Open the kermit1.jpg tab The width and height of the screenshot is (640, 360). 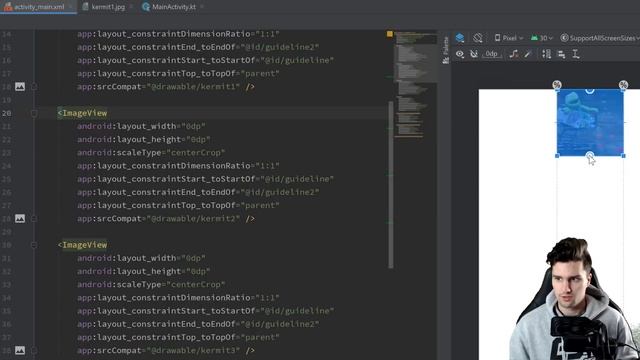coord(109,7)
